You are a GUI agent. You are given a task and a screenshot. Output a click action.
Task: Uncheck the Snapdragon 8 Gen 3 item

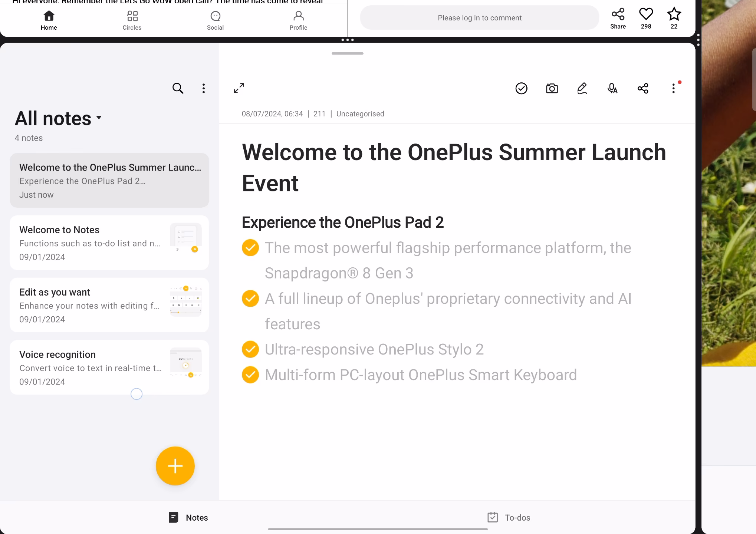(x=250, y=248)
